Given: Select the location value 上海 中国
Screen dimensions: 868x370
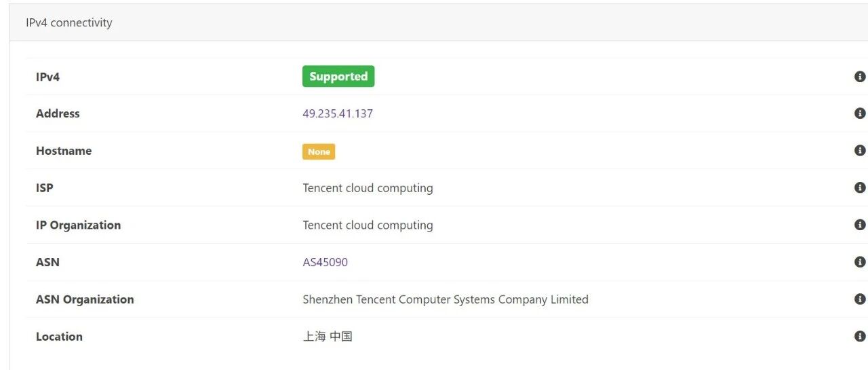Looking at the screenshot, I should click(x=328, y=336).
